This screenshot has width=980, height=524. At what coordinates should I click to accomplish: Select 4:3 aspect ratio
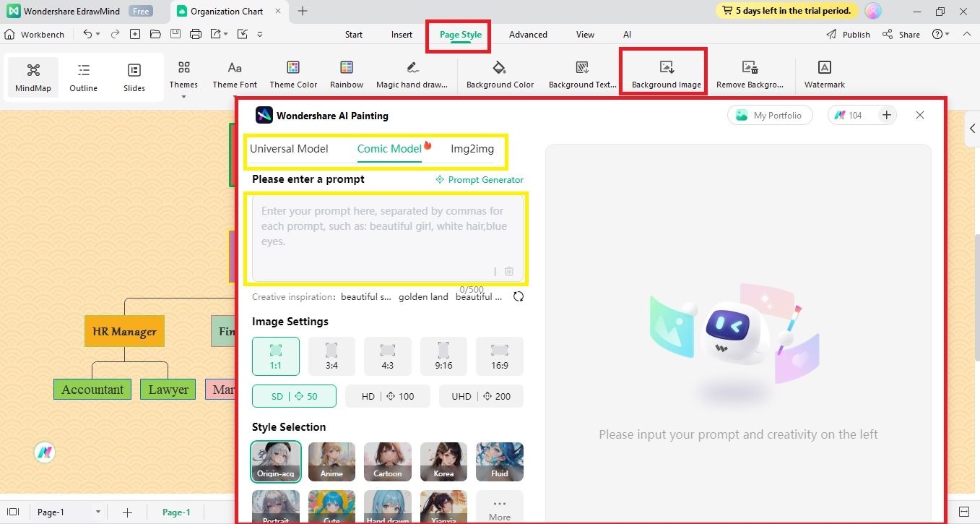tap(388, 356)
